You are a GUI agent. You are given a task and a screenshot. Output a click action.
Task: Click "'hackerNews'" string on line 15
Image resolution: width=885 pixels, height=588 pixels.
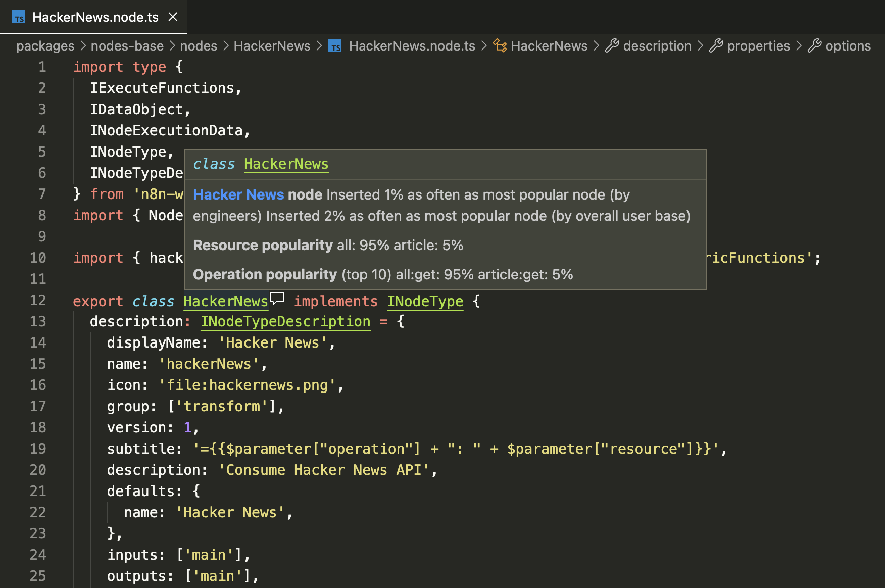click(x=209, y=364)
